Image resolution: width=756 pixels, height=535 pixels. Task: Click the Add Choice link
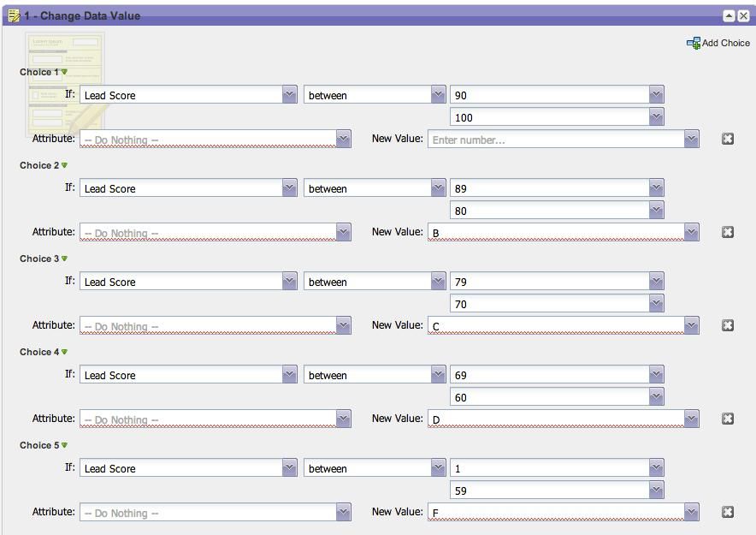pyautogui.click(x=725, y=43)
